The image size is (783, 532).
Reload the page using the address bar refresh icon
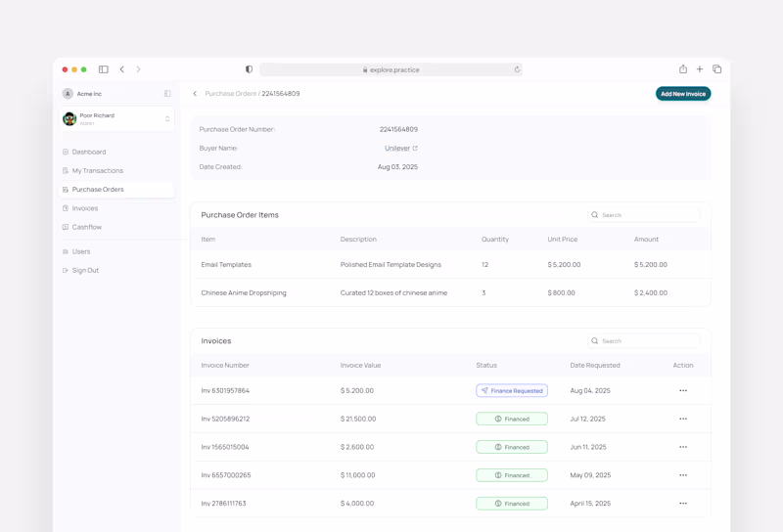click(517, 69)
